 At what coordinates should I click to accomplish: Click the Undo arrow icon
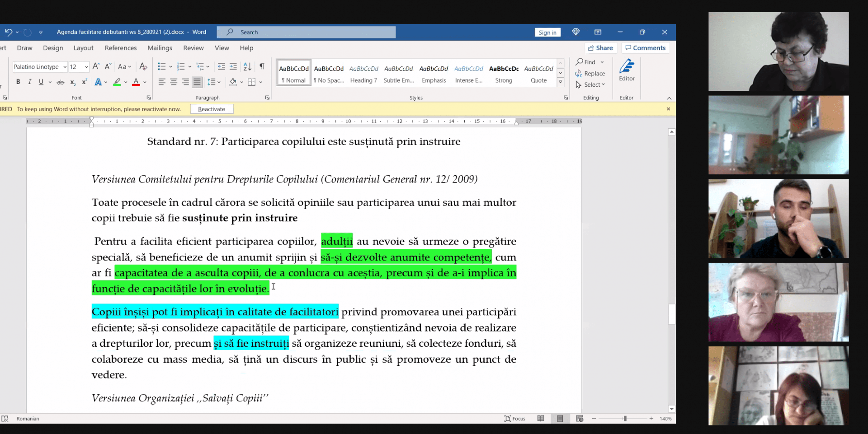[x=8, y=32]
